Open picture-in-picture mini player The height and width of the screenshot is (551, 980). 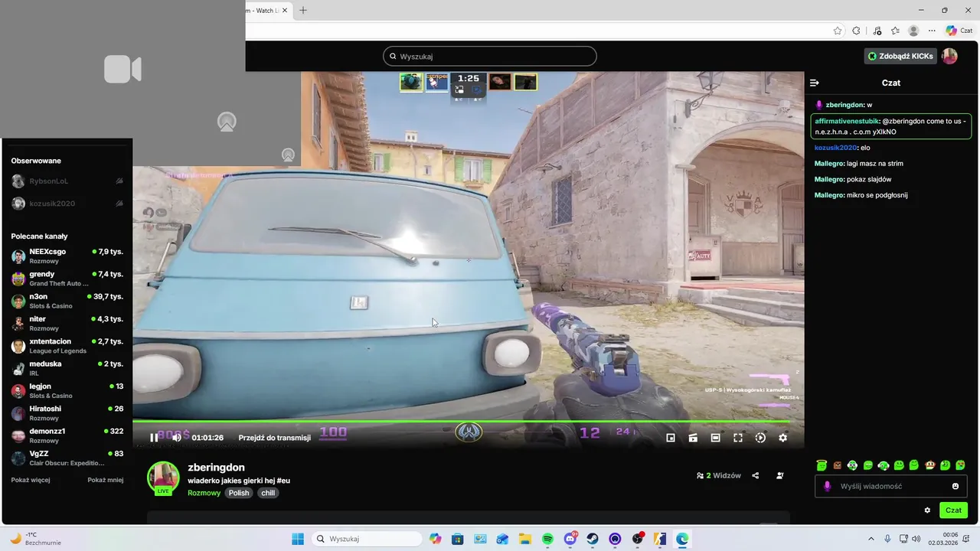pos(671,438)
